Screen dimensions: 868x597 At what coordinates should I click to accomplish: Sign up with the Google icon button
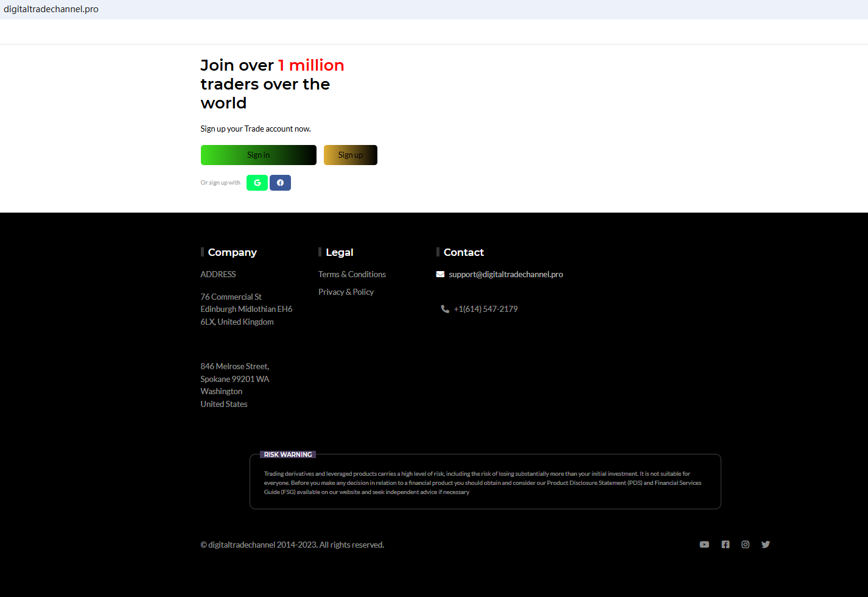click(x=257, y=183)
